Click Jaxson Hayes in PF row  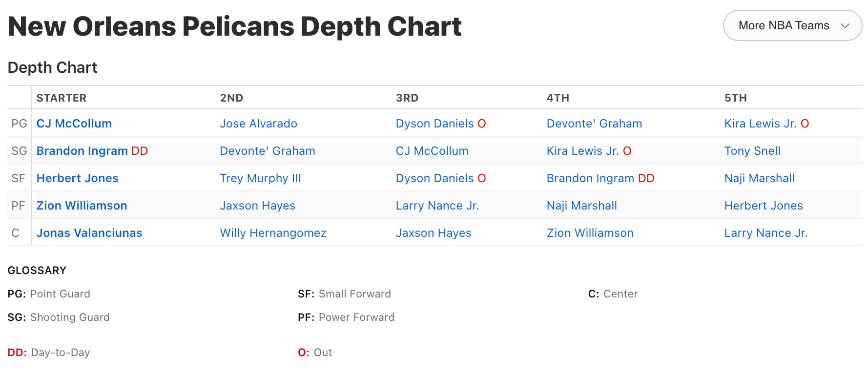point(257,206)
